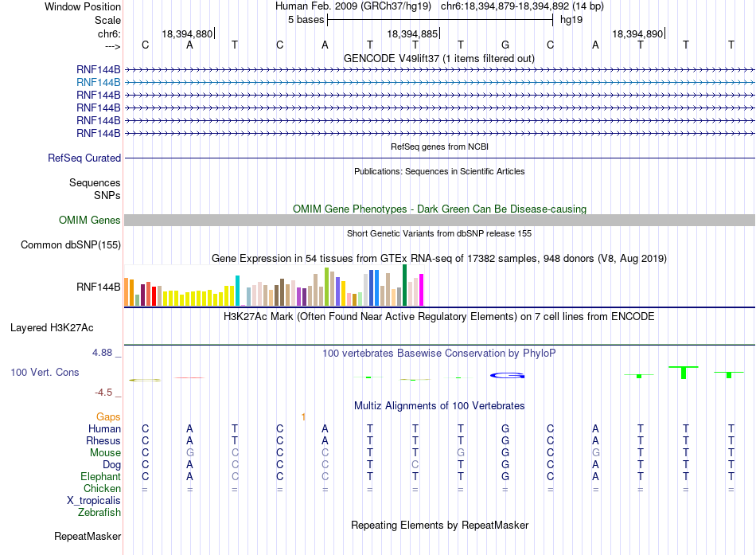
Task: Click the orange gap marker 1 in Gaps row
Action: 303,416
